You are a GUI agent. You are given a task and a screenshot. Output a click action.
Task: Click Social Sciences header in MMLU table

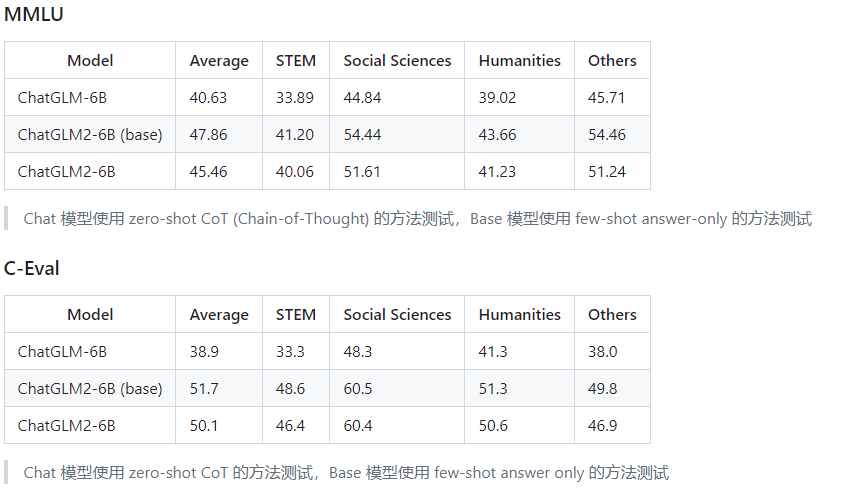(397, 61)
